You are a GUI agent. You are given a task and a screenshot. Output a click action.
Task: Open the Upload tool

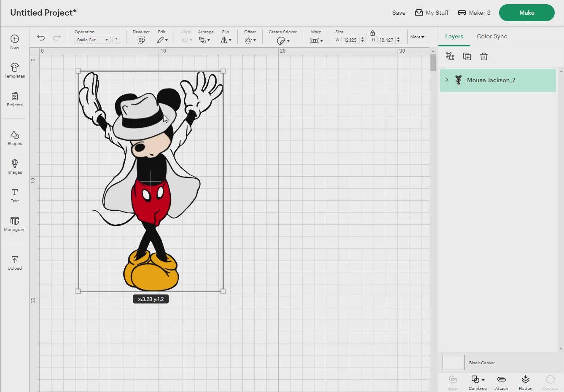click(15, 263)
